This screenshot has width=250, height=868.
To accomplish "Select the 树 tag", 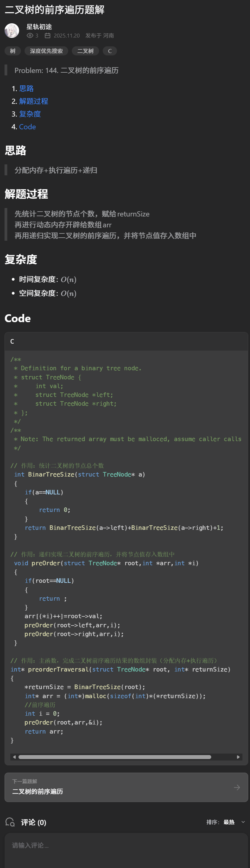I will coord(13,51).
